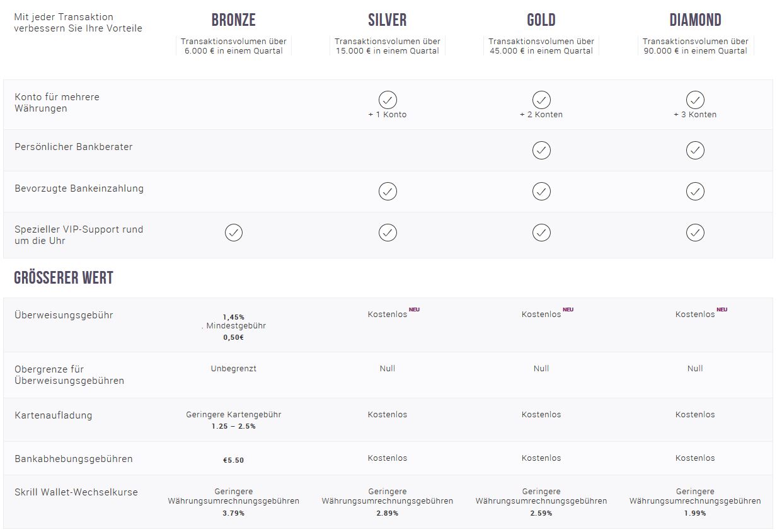Viewport: 782px width, 532px height.
Task: Click NEU badge in Diamond column
Action: coord(722,309)
